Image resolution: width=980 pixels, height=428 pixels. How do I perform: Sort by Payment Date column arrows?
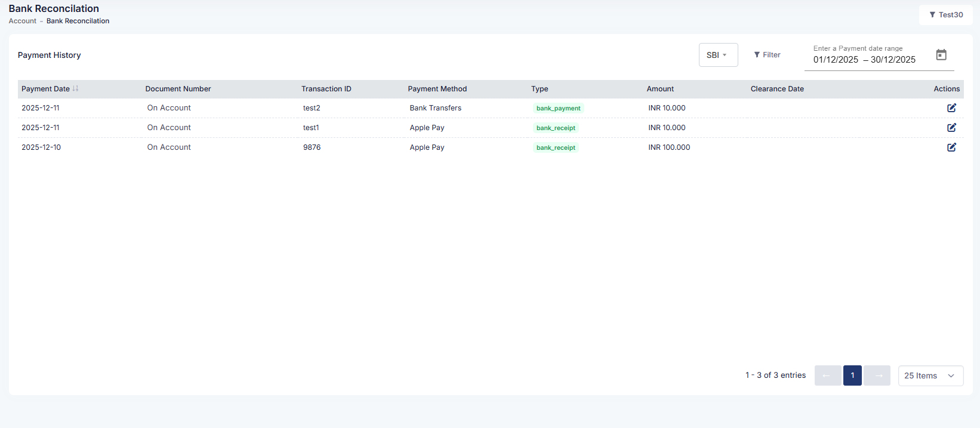pyautogui.click(x=76, y=89)
